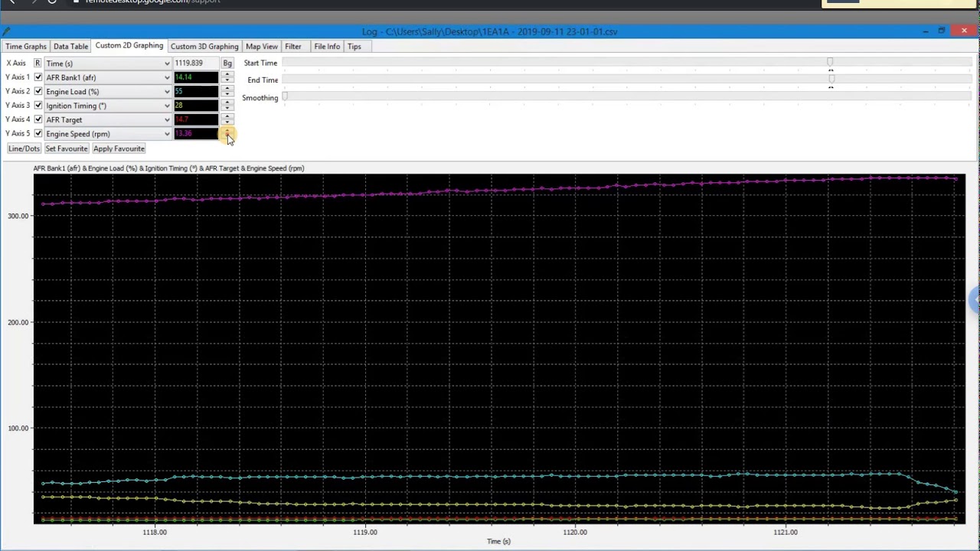Click down arrow beside AFR Target value
The image size is (980, 551).
(x=227, y=122)
